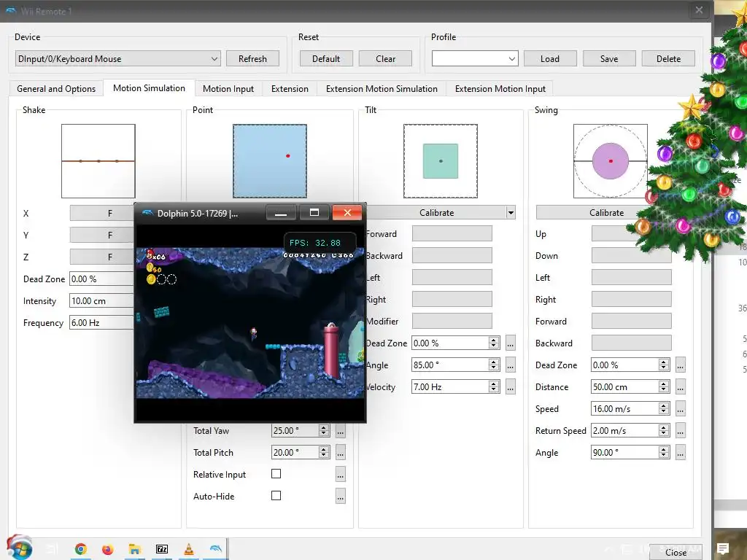Click Swing Speed advanced settings button
This screenshot has width=747, height=560.
tap(681, 408)
